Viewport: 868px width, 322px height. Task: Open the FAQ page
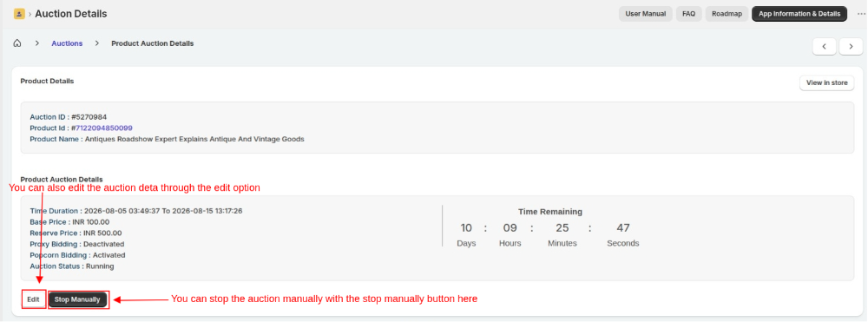click(688, 14)
